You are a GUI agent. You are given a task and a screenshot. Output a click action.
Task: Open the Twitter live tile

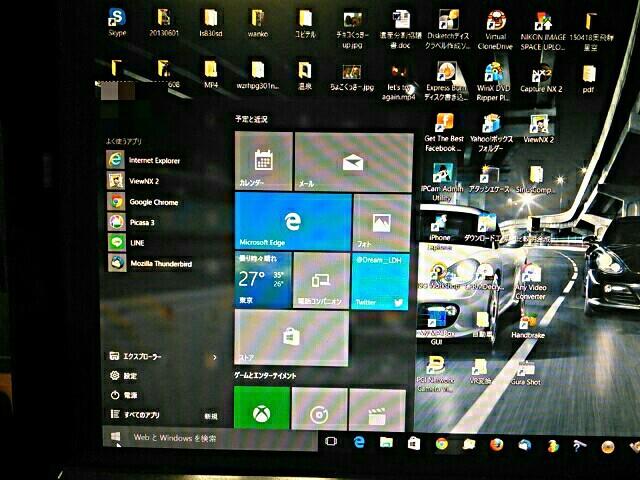click(380, 281)
